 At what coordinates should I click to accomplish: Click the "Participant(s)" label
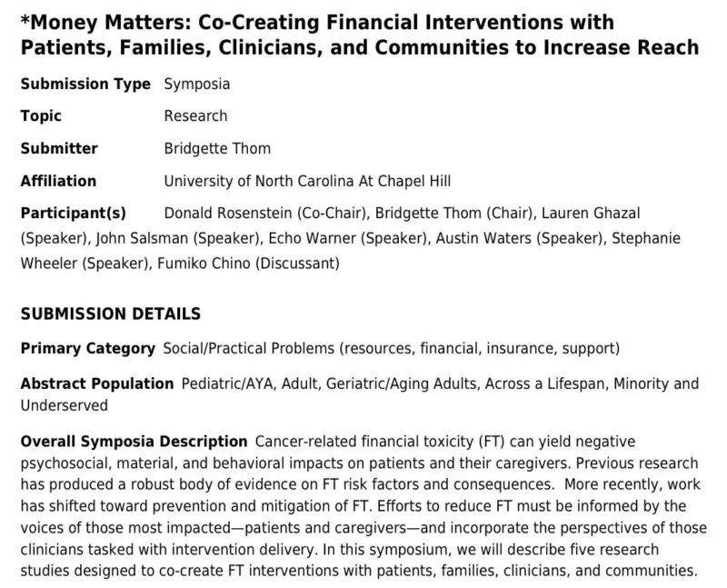point(74,213)
